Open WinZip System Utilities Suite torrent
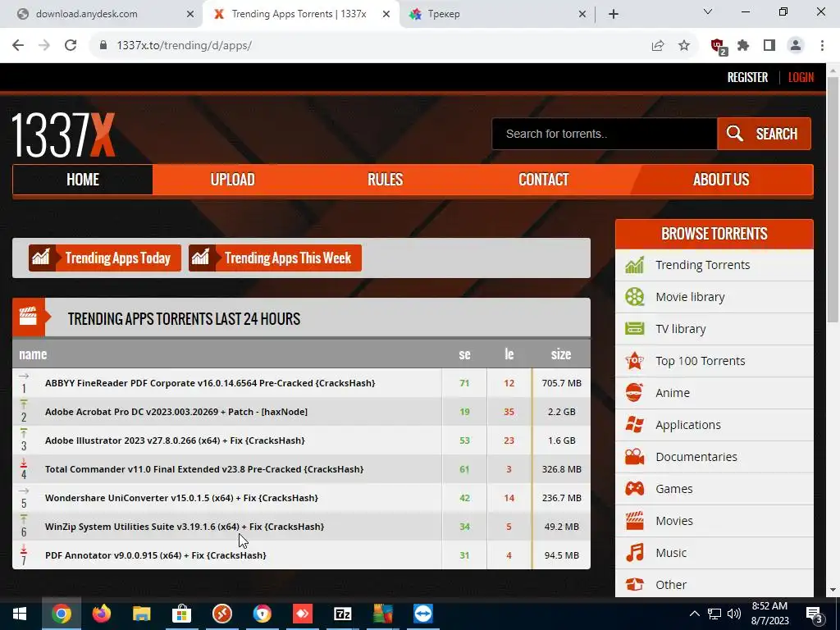840x630 pixels. click(x=185, y=527)
